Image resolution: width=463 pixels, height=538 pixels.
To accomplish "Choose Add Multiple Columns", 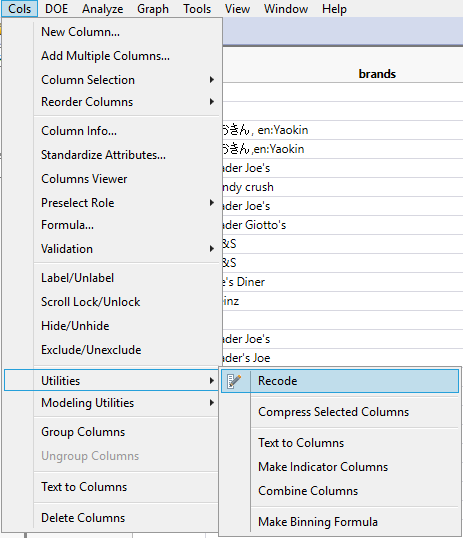I will [x=105, y=56].
